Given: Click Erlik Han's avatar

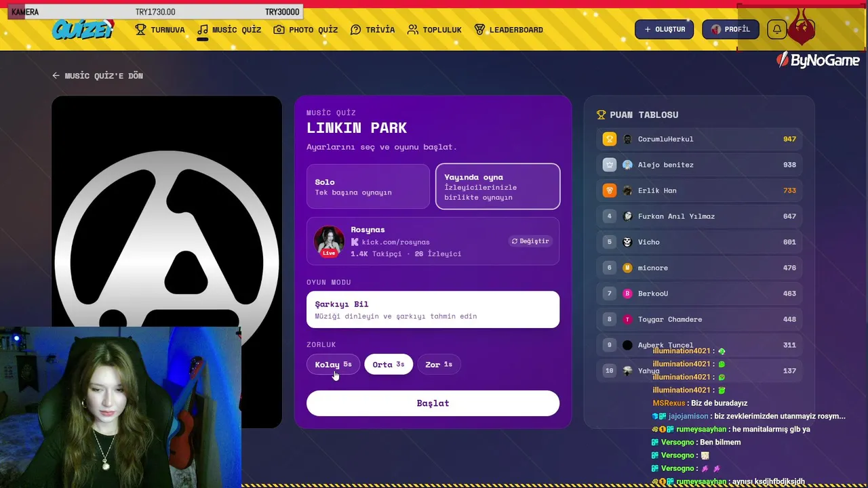Looking at the screenshot, I should point(627,190).
